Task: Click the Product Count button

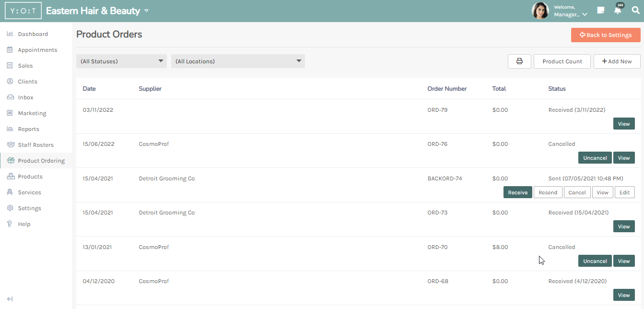Action: click(562, 61)
